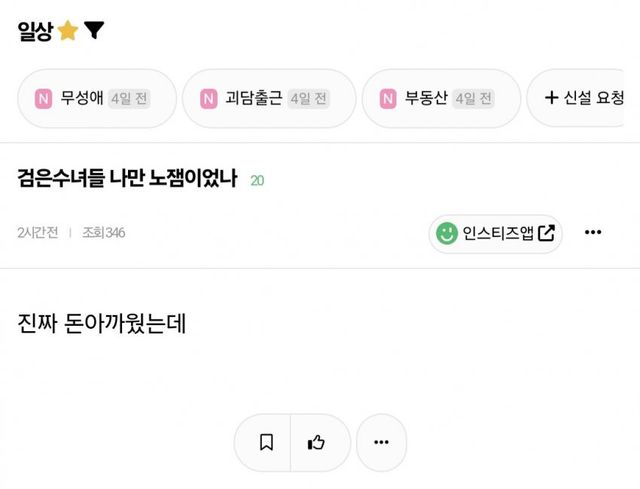Click the post body text 진짜 돈아까웠는데
Viewport: 640px width, 489px height.
point(103,323)
